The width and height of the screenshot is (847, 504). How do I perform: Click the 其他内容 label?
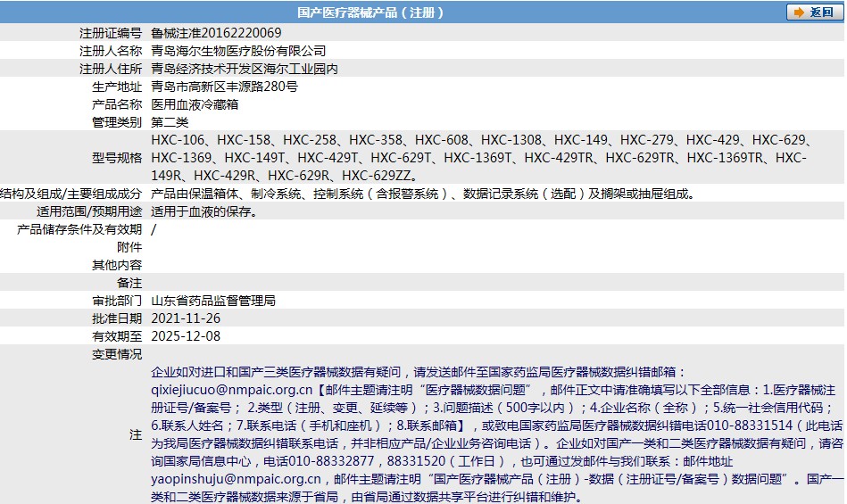pos(117,264)
